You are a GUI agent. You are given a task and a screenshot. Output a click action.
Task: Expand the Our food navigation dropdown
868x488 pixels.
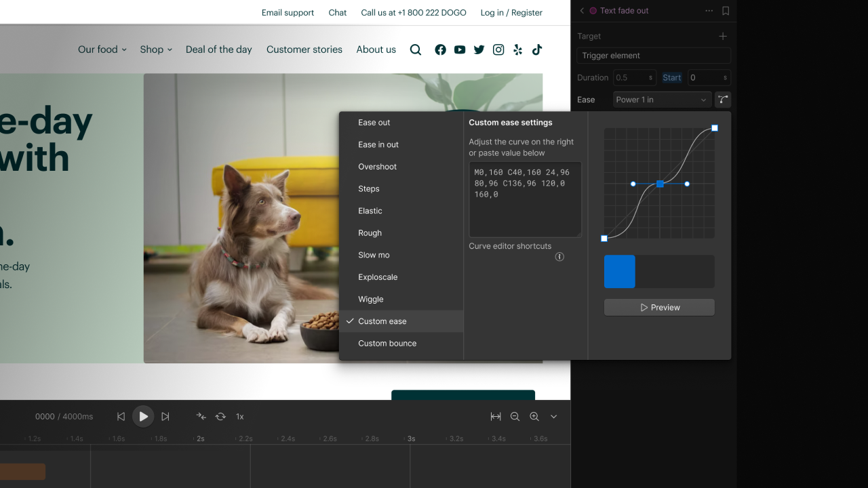(x=102, y=49)
